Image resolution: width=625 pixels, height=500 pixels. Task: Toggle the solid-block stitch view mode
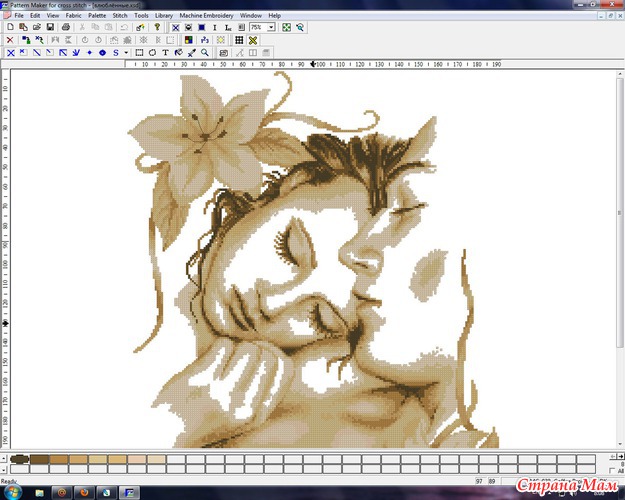point(202,28)
